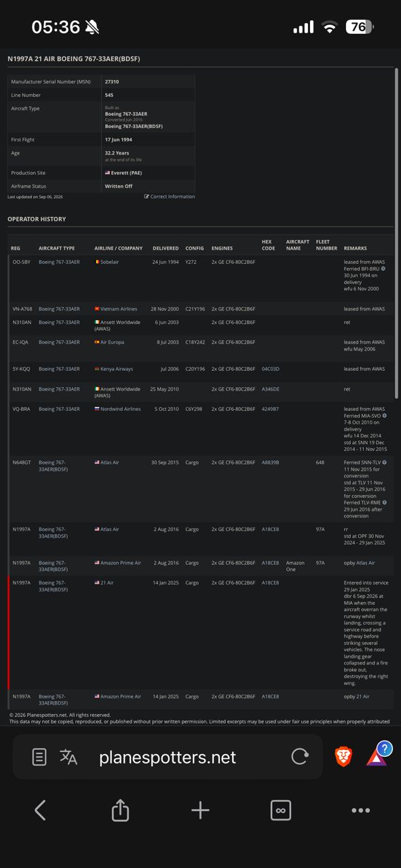Reload the page with the refresh icon
The image size is (401, 868).
[x=300, y=757]
